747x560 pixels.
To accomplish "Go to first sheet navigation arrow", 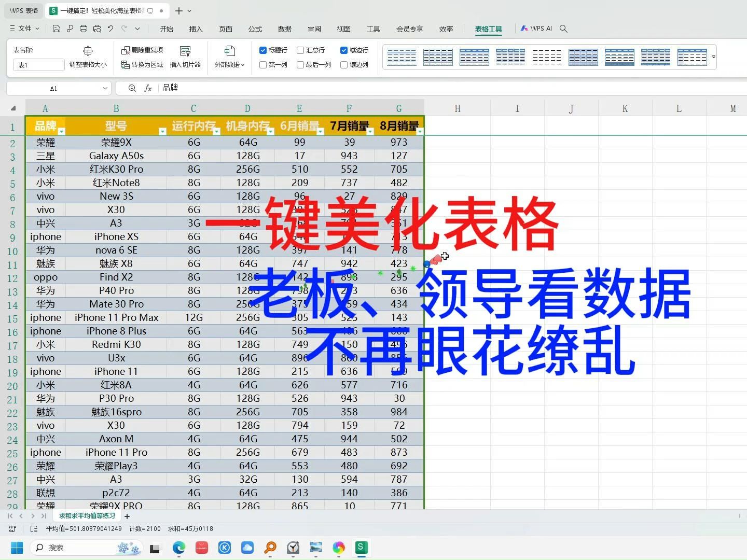I will [x=10, y=516].
